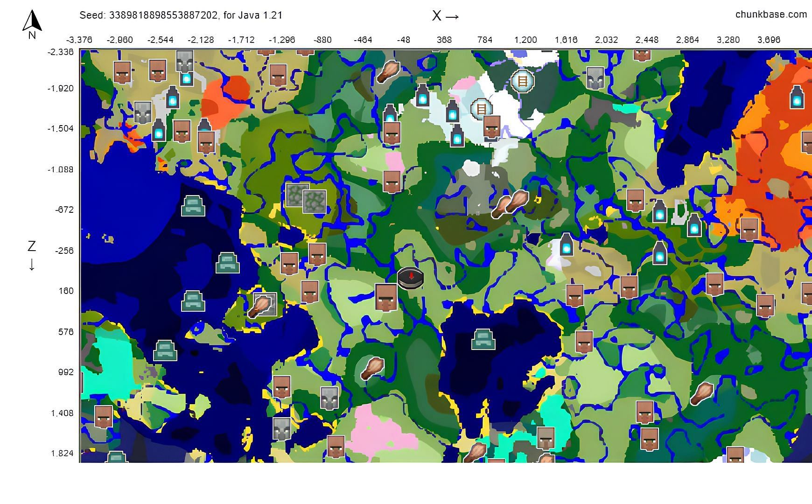Select the lantern icon near X 2,930, Z -550

click(x=694, y=225)
